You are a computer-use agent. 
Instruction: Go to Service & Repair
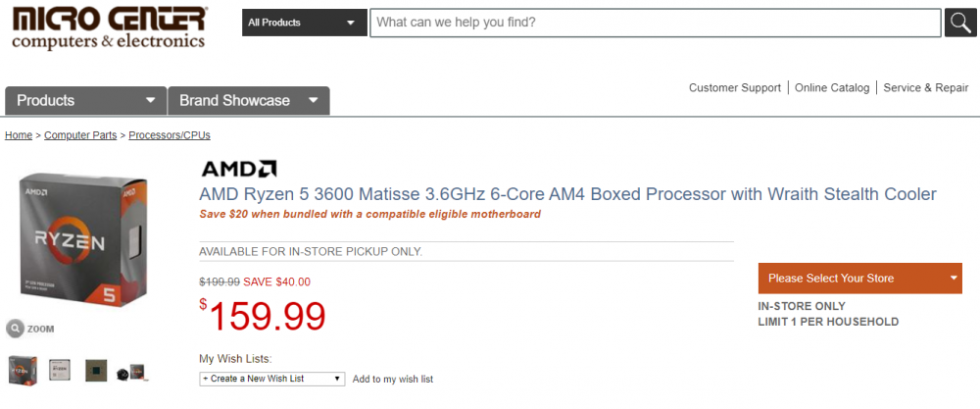[x=925, y=87]
